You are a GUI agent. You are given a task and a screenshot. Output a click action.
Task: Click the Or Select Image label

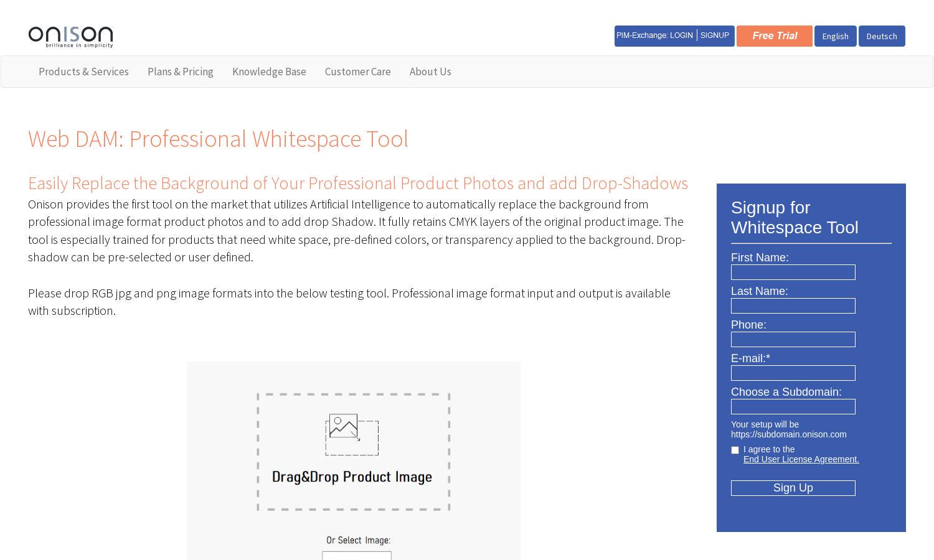click(x=358, y=540)
